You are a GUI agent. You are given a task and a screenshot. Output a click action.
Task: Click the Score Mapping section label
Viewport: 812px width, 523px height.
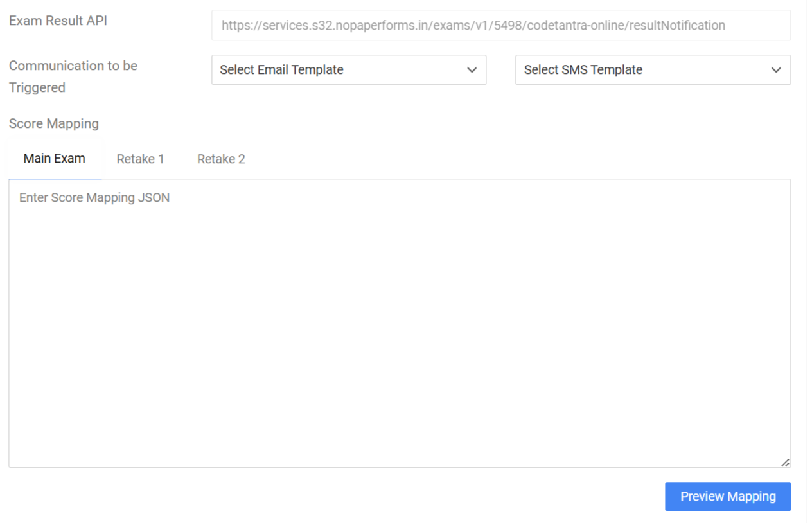[x=54, y=123]
